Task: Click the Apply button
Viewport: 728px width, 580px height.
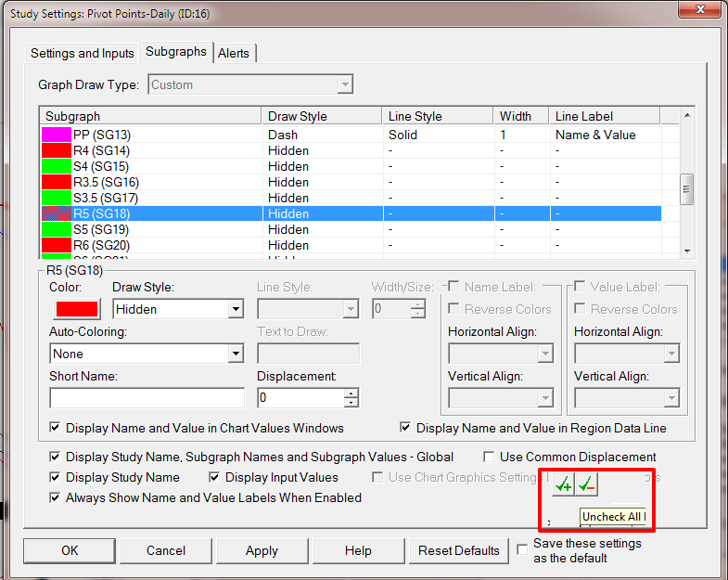Action: pos(262,550)
